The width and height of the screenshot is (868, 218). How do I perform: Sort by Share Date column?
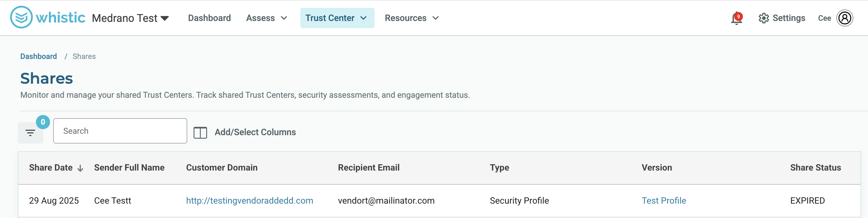click(x=51, y=167)
